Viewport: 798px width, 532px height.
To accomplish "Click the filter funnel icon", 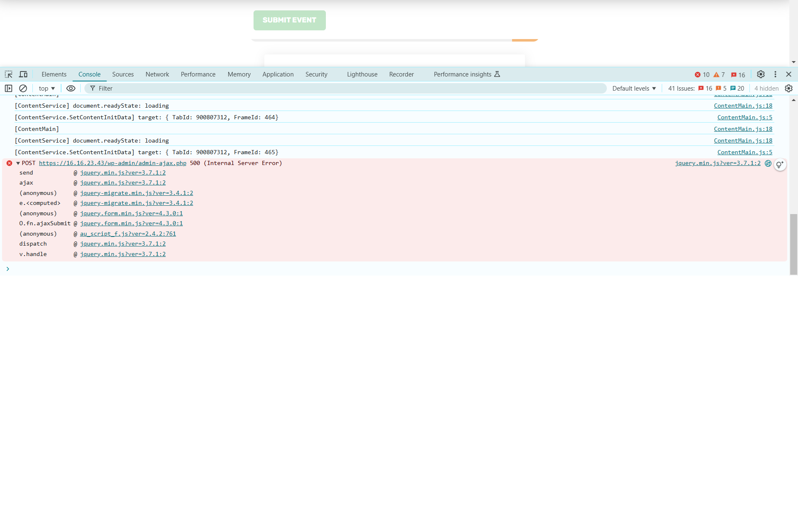I will (x=93, y=89).
